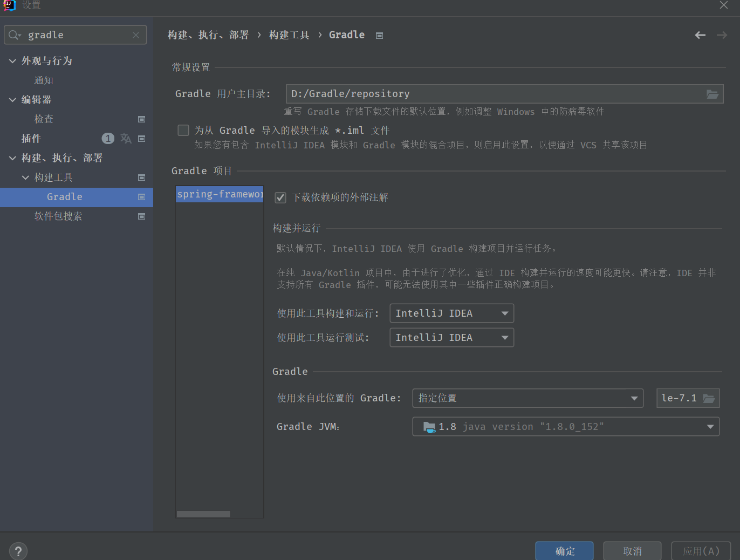Viewport: 740px width, 560px height.
Task: Click the 应用(A) button
Action: [701, 551]
